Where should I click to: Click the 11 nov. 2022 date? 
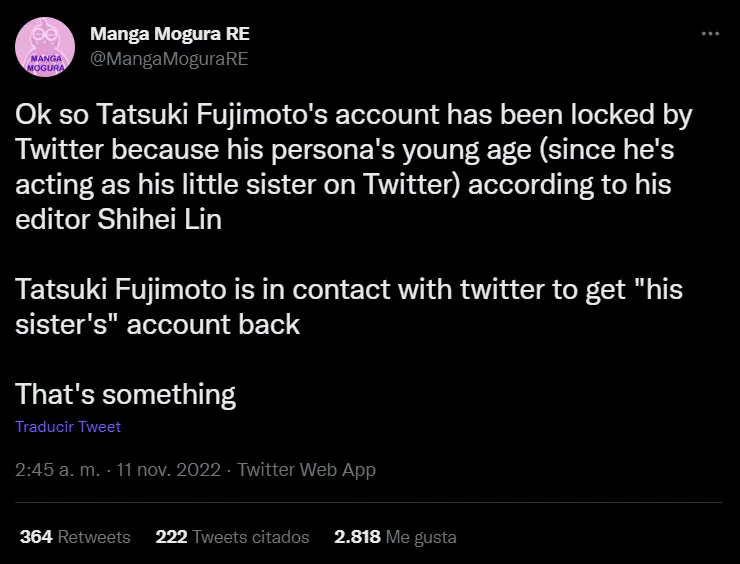point(168,470)
